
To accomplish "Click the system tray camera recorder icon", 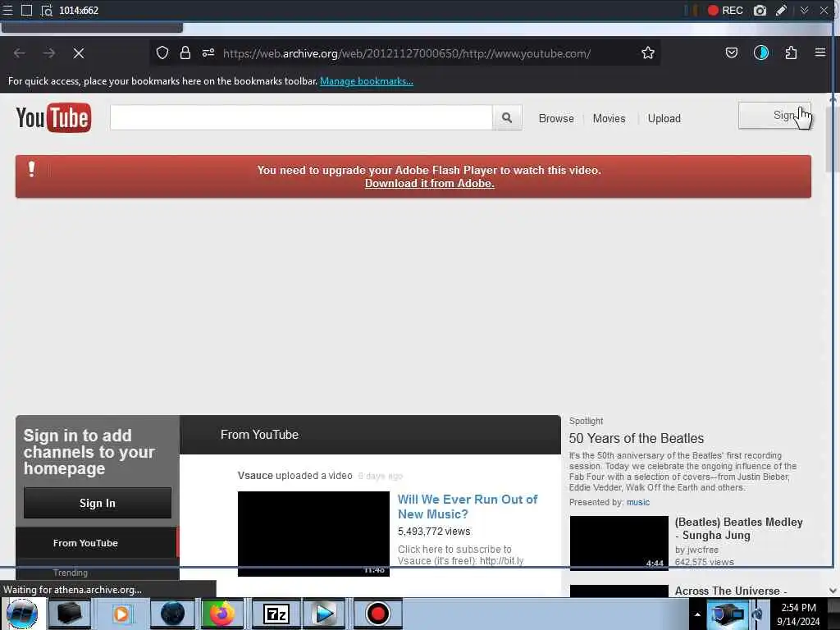I will click(727, 614).
